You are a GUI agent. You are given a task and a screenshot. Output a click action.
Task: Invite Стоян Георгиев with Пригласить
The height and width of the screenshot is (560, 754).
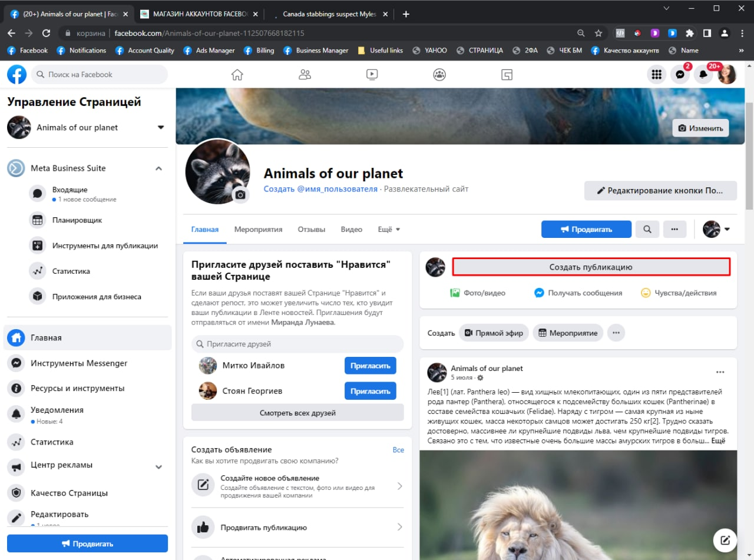coord(371,391)
